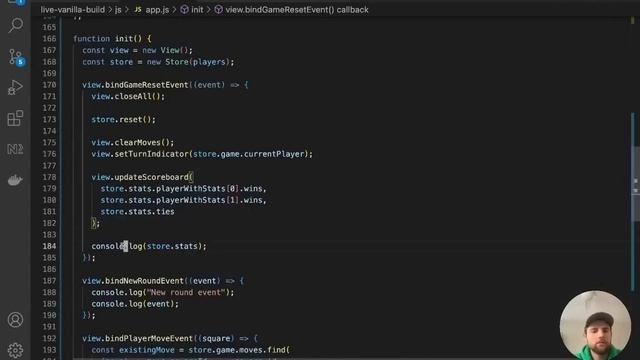This screenshot has width=640, height=360.
Task: Click js folder in breadcrumb
Action: (x=118, y=10)
